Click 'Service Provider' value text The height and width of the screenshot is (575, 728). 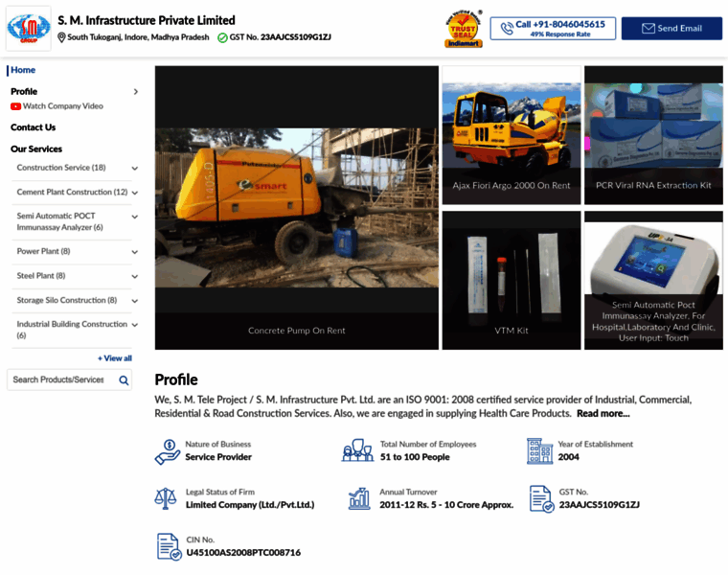218,457
